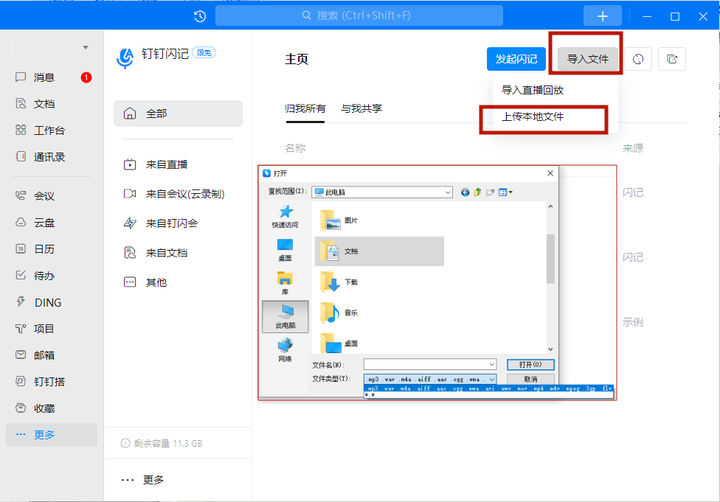This screenshot has width=720, height=502.
Task: Select 桌面 in the dialog places bar
Action: pos(285,250)
